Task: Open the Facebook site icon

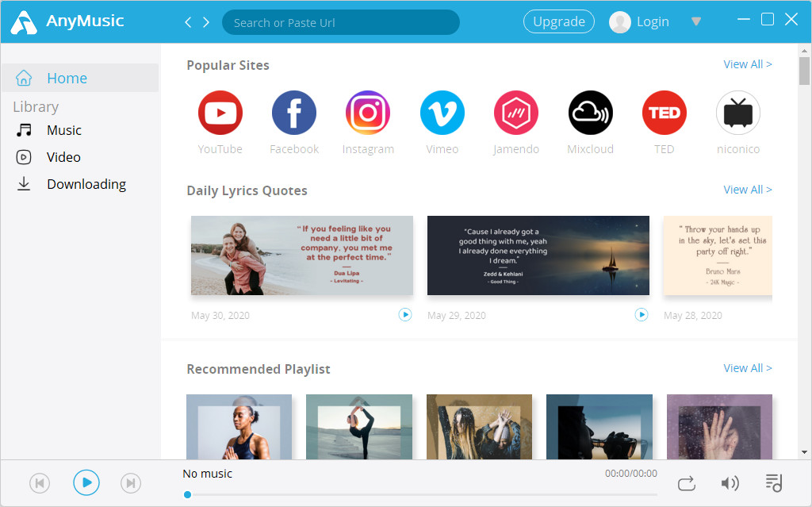Action: point(294,113)
